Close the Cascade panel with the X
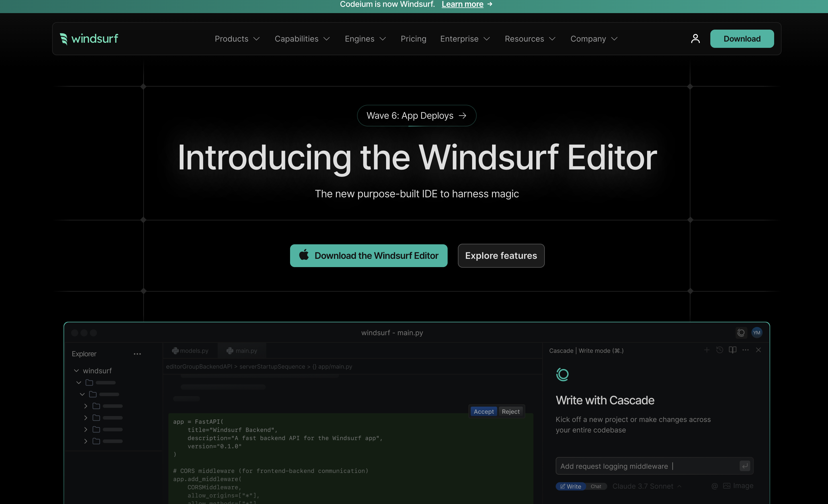Image resolution: width=828 pixels, height=504 pixels. 758,350
